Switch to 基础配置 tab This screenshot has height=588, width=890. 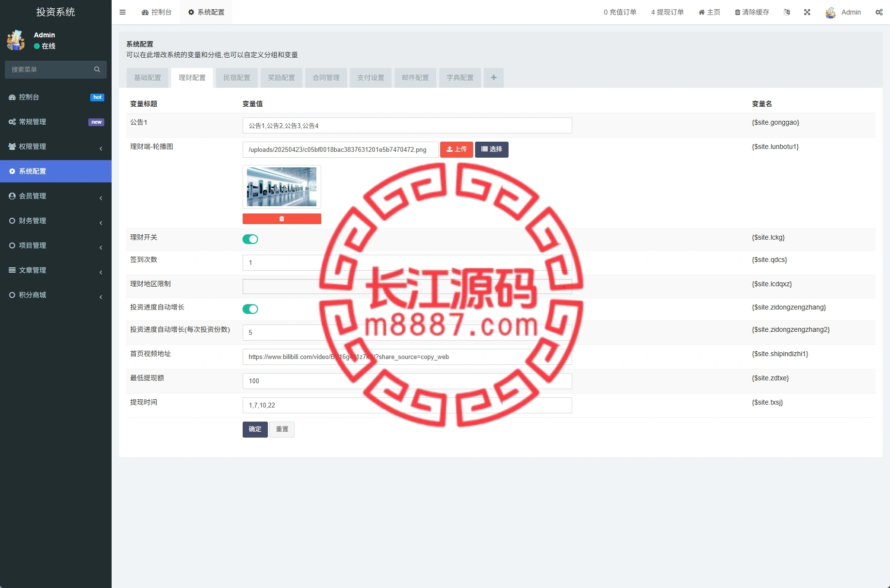(148, 78)
